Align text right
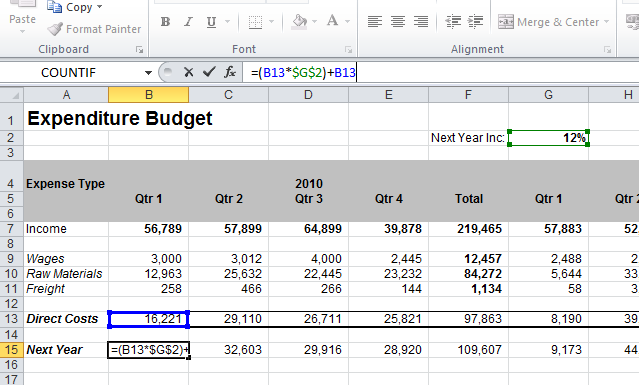 (x=421, y=22)
